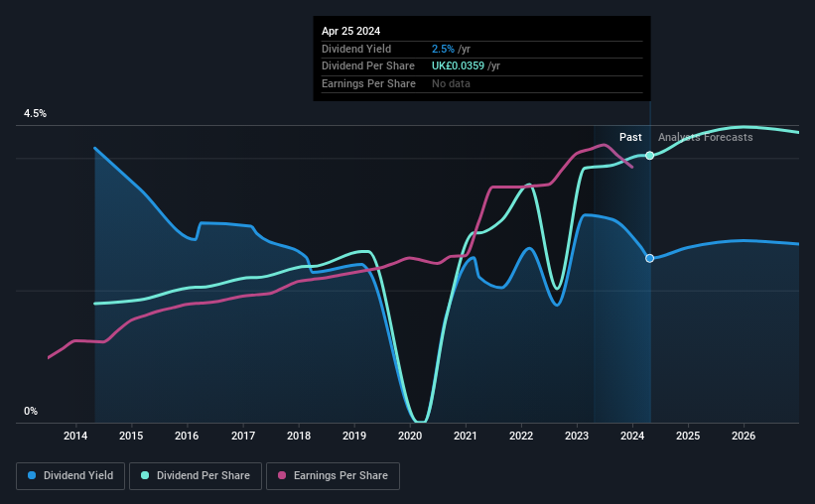Click the 4.5% y-axis label
The height and width of the screenshot is (504, 815).
point(35,114)
